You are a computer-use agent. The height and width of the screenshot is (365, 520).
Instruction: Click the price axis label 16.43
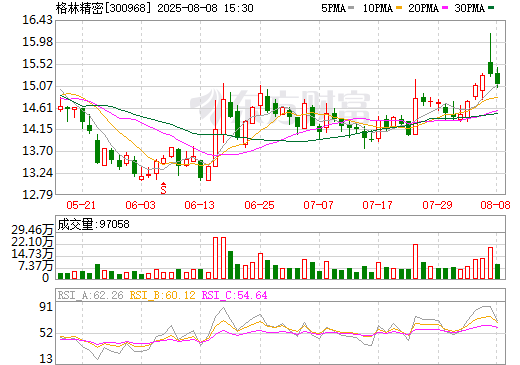[37, 20]
